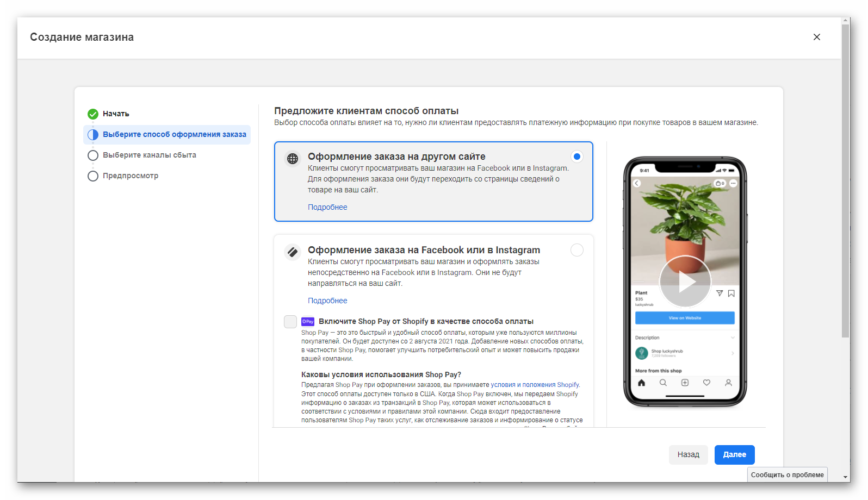
Task: Click the home icon in phone preview
Action: tap(642, 383)
